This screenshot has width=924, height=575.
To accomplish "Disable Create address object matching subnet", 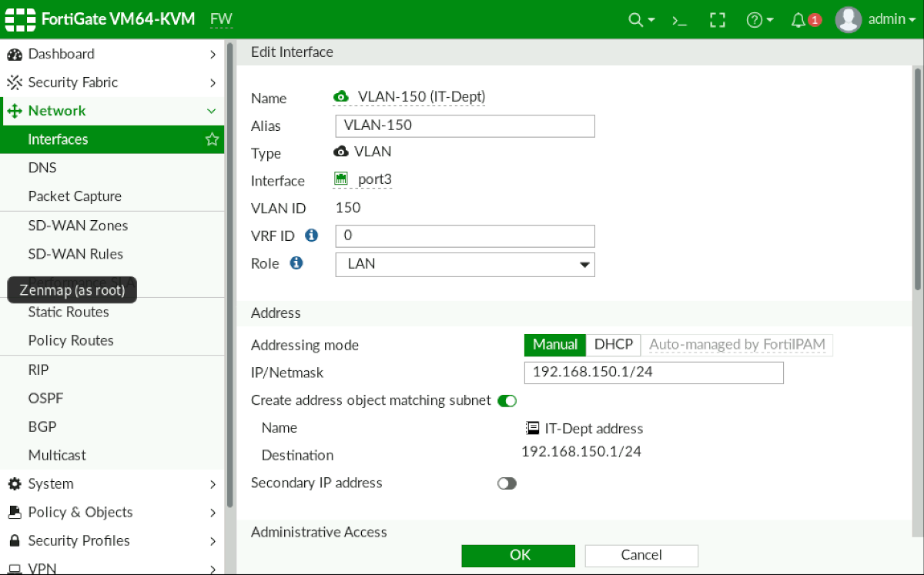I will pos(509,400).
